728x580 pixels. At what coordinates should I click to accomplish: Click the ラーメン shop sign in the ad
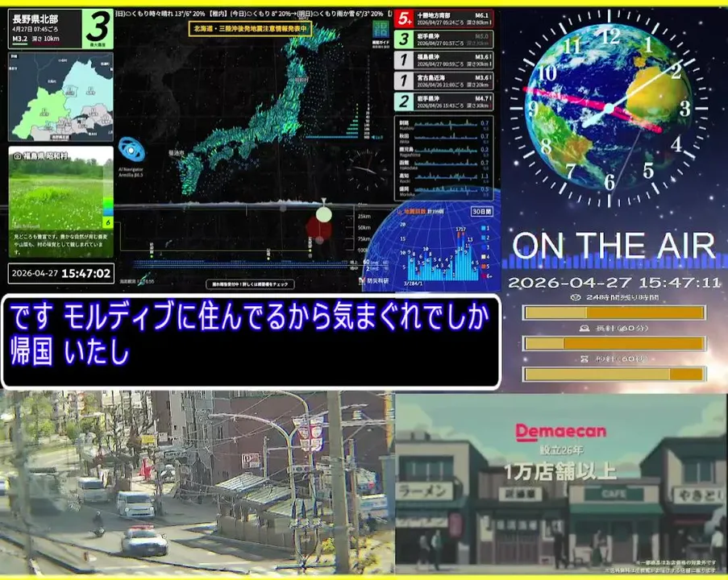[x=425, y=491]
